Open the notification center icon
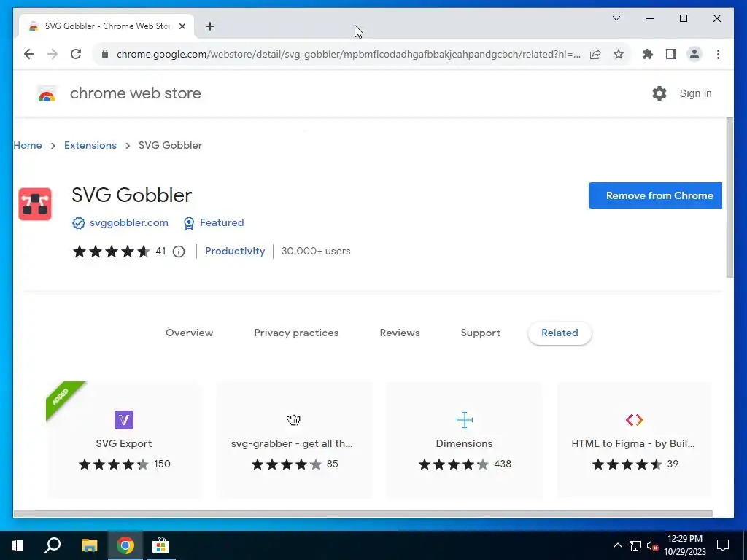Image resolution: width=747 pixels, height=560 pixels. [723, 545]
